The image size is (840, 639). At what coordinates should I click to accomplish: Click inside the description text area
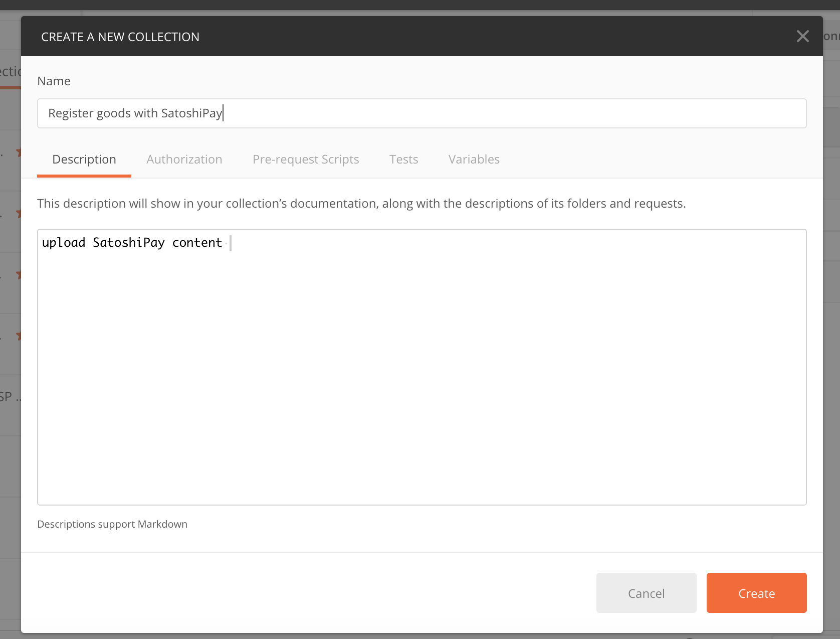point(421,366)
